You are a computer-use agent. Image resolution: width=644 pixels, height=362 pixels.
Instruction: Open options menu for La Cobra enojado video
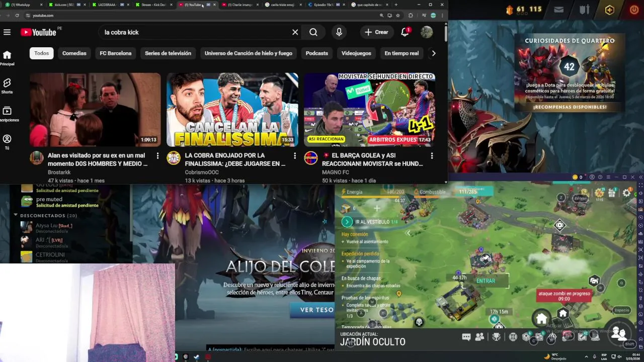pyautogui.click(x=294, y=156)
